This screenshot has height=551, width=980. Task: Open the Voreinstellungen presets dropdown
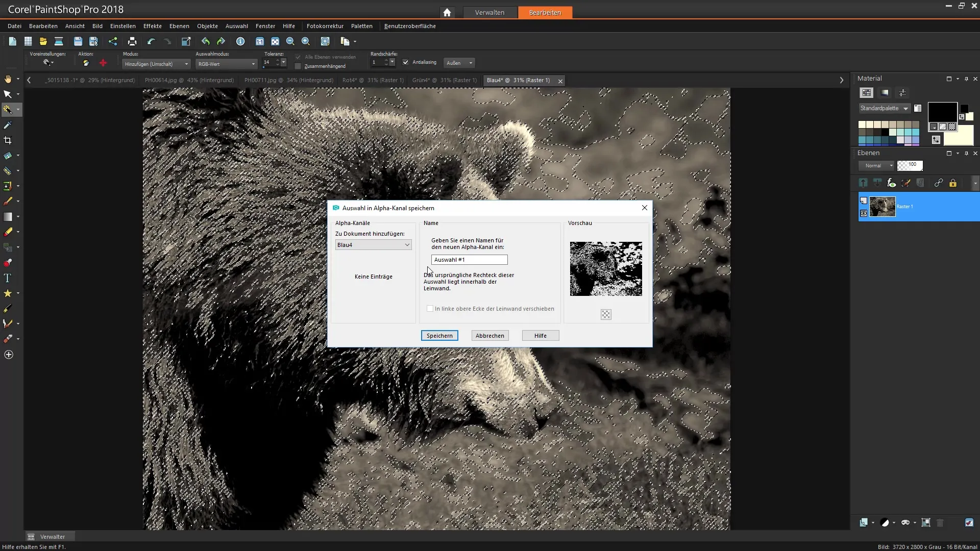pos(48,62)
